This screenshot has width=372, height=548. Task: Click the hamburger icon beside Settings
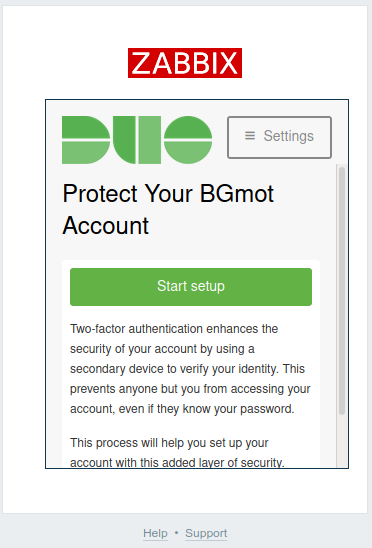250,136
